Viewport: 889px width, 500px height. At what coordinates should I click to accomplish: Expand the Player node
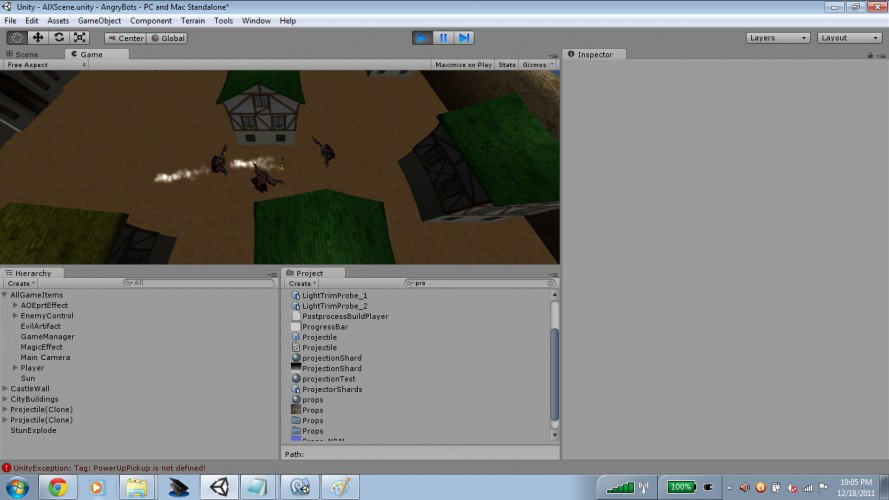[x=15, y=368]
